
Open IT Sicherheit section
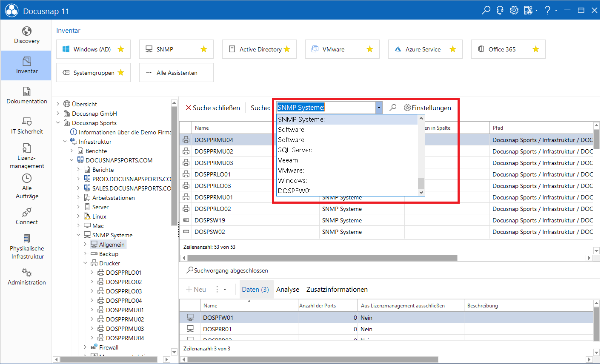pyautogui.click(x=26, y=125)
